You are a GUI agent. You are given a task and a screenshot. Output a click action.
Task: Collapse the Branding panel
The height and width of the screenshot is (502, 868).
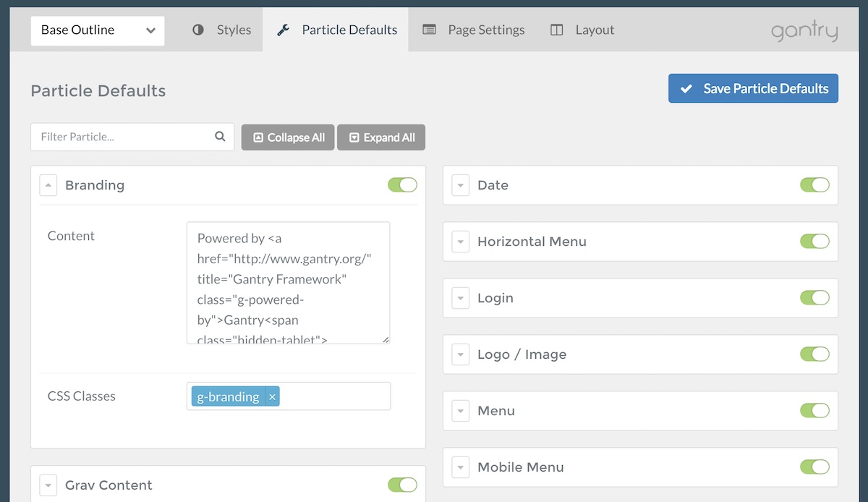[x=48, y=185]
